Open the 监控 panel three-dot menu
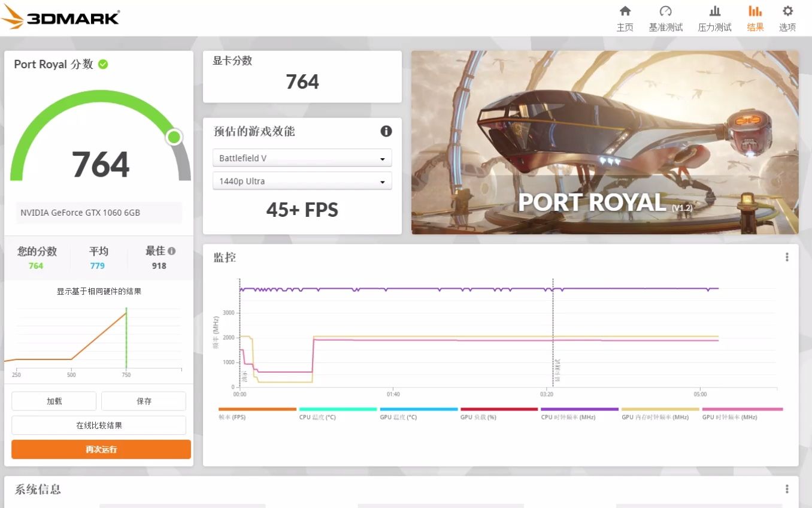The height and width of the screenshot is (508, 812). pyautogui.click(x=787, y=257)
